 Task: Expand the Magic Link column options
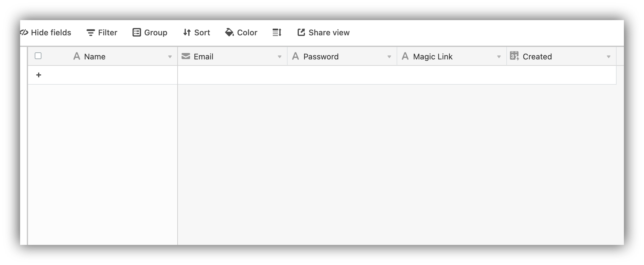point(499,56)
